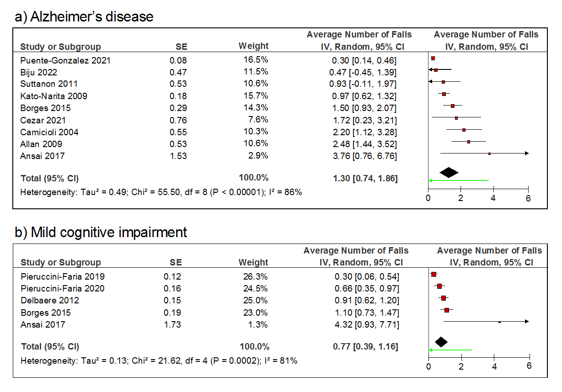Click the Heterogeneity text showing I² = 81%
This screenshot has height=392, width=562.
pyautogui.click(x=159, y=361)
